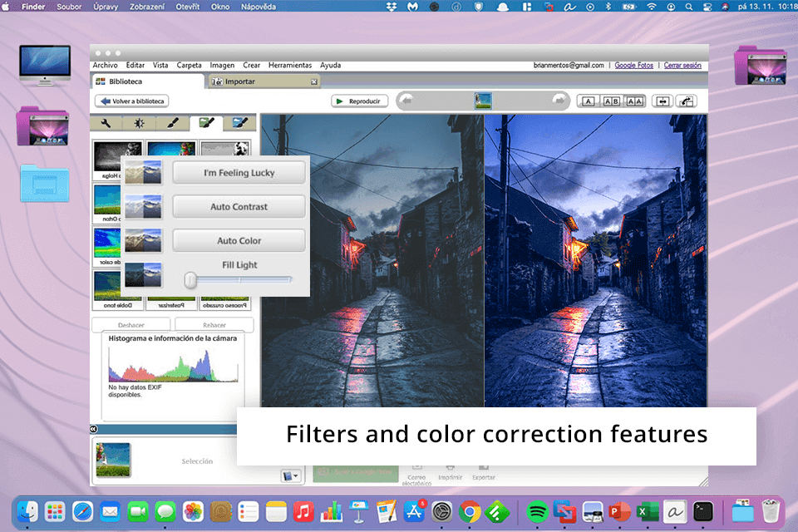Select the tray photo thumbnail in Selección
The height and width of the screenshot is (532, 798).
pos(113,460)
